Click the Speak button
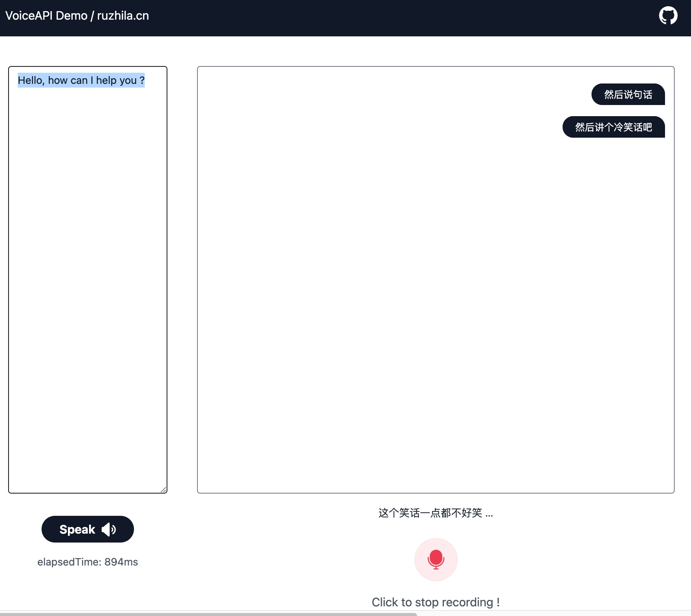Image resolution: width=691 pixels, height=616 pixels. click(x=88, y=529)
